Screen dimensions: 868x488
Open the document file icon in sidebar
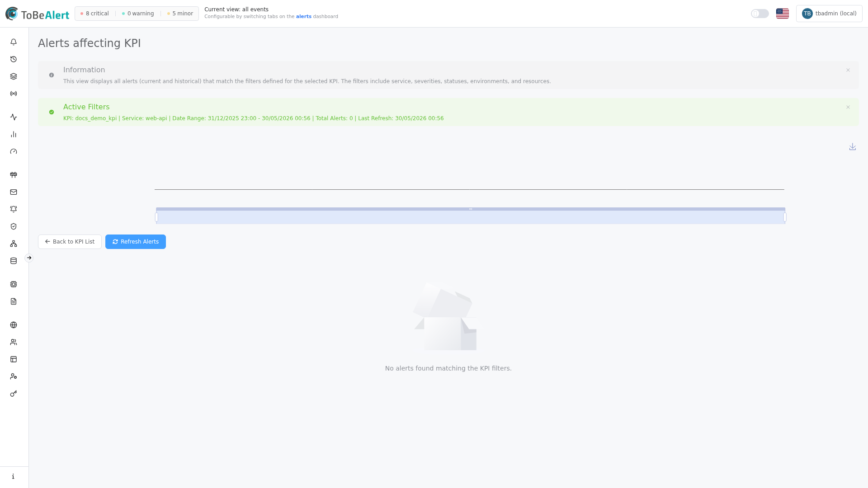click(14, 301)
